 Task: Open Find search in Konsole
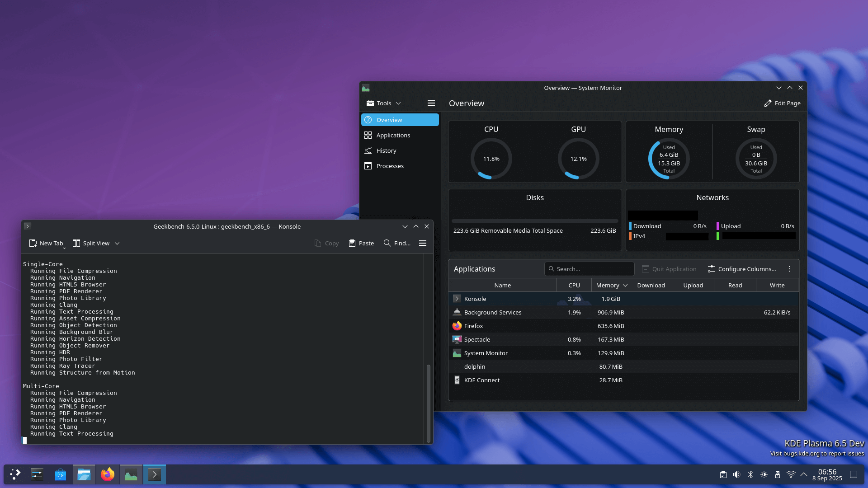pyautogui.click(x=397, y=243)
